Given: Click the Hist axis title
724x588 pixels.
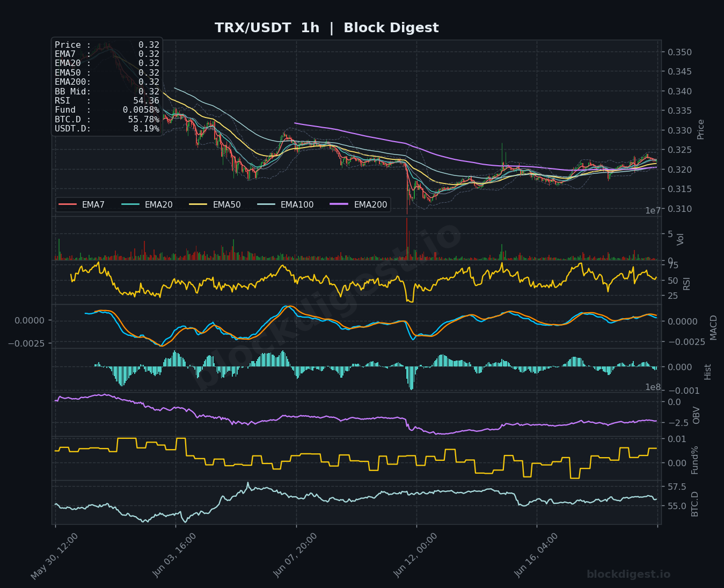Looking at the screenshot, I should 707,372.
